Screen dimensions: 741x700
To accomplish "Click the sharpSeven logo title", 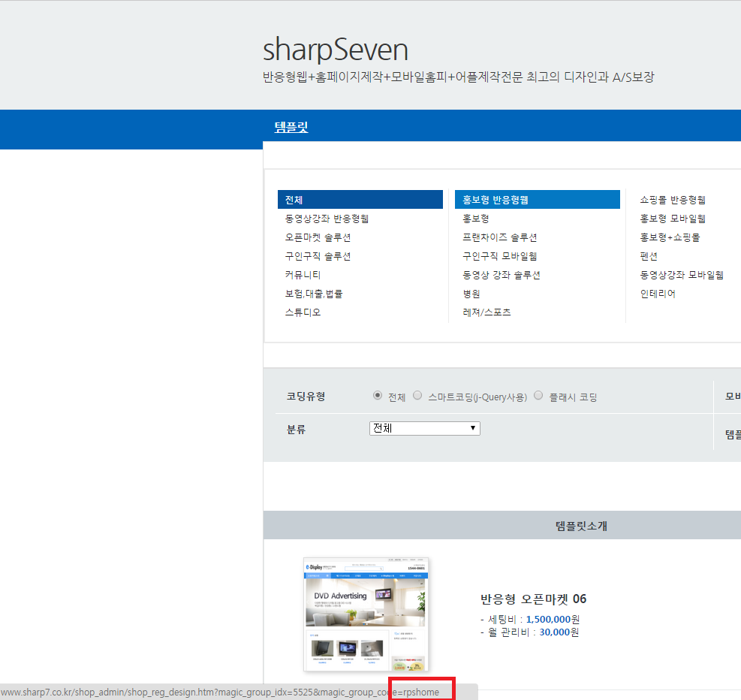I will tap(335, 50).
